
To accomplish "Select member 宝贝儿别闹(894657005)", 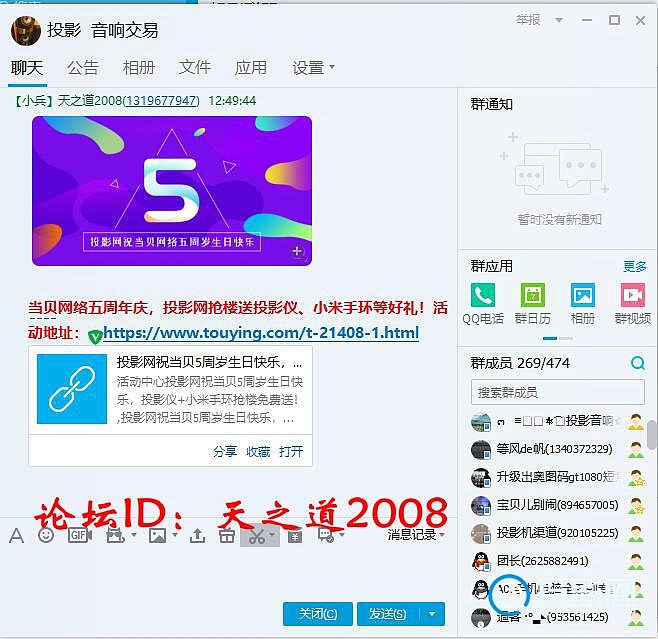I will (x=558, y=505).
